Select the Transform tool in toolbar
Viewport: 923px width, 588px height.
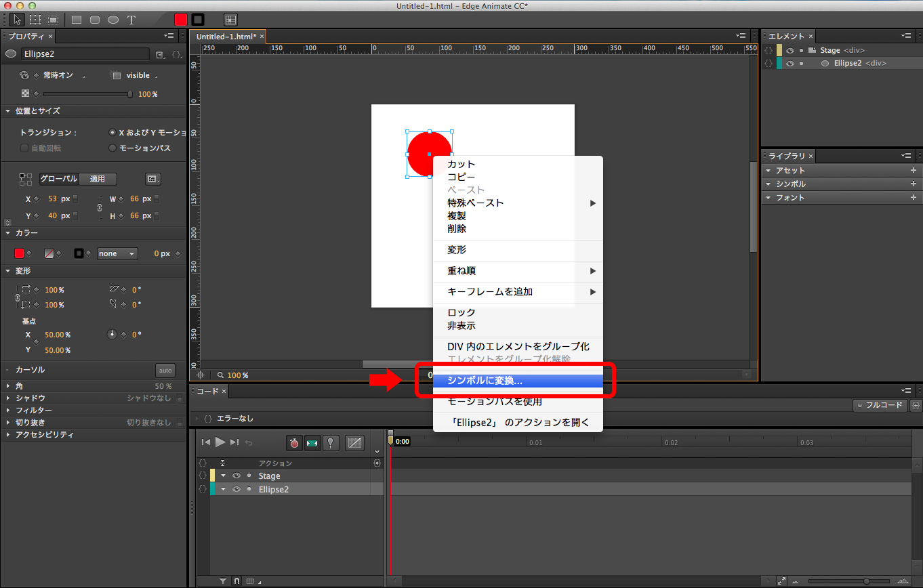click(x=35, y=20)
